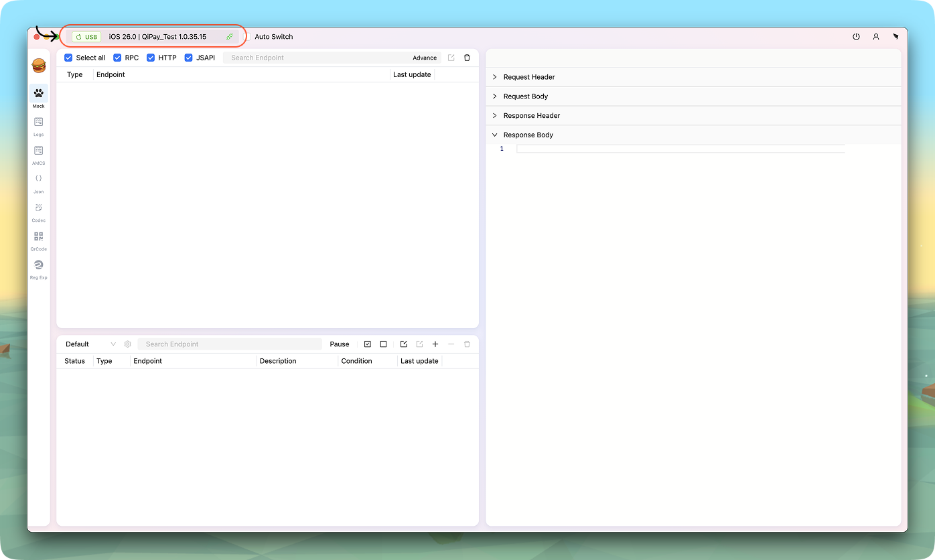935x560 pixels.
Task: Click the trash icon above the request list
Action: pyautogui.click(x=467, y=58)
